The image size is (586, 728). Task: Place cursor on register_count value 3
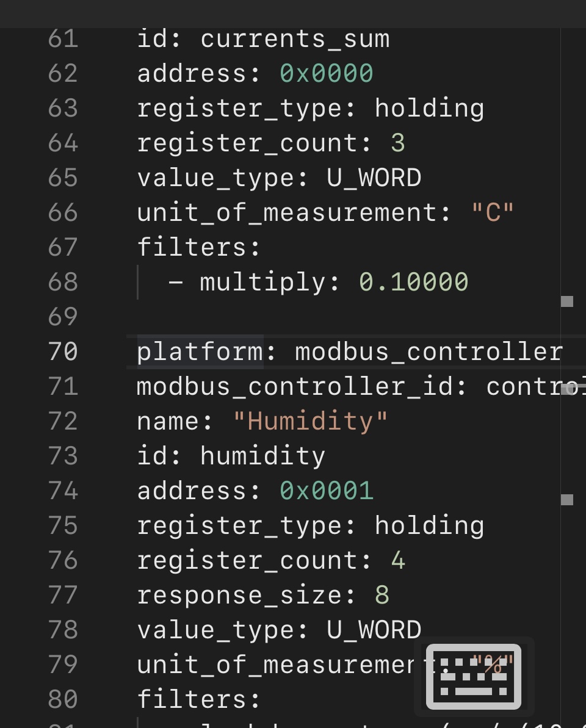pos(397,143)
